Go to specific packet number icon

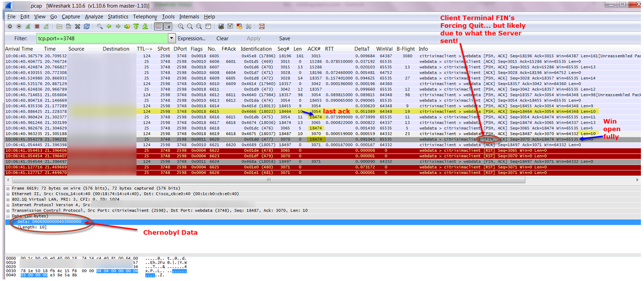click(x=127, y=26)
